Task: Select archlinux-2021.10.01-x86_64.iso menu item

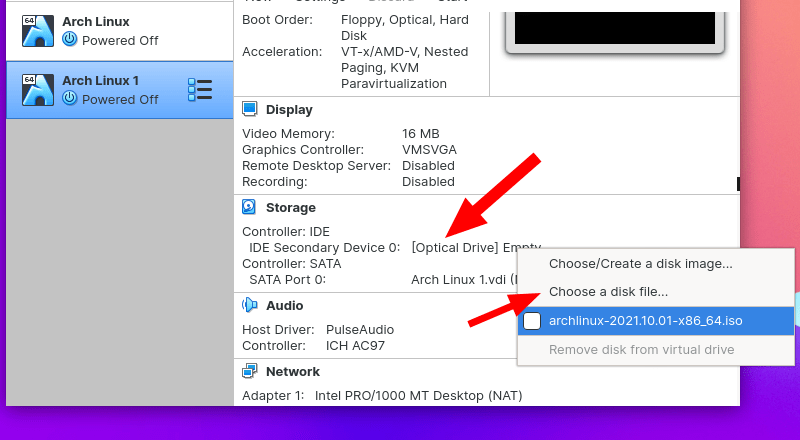Action: pos(645,321)
